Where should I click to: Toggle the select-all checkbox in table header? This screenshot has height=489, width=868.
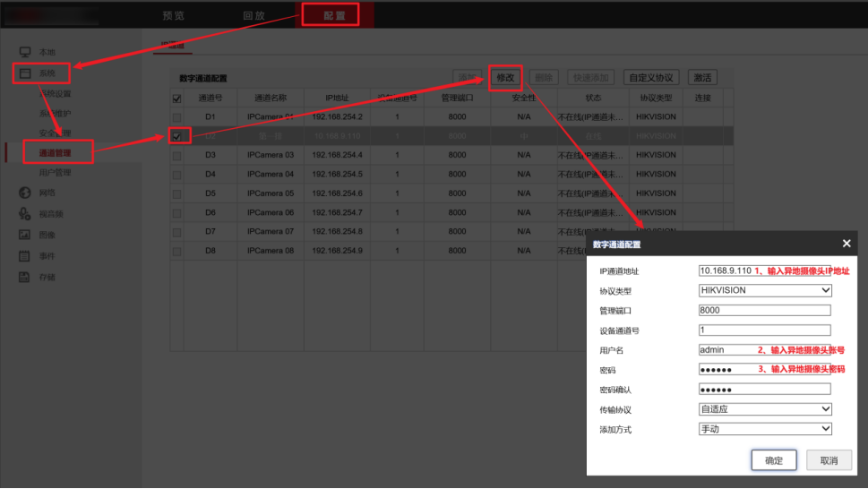176,99
